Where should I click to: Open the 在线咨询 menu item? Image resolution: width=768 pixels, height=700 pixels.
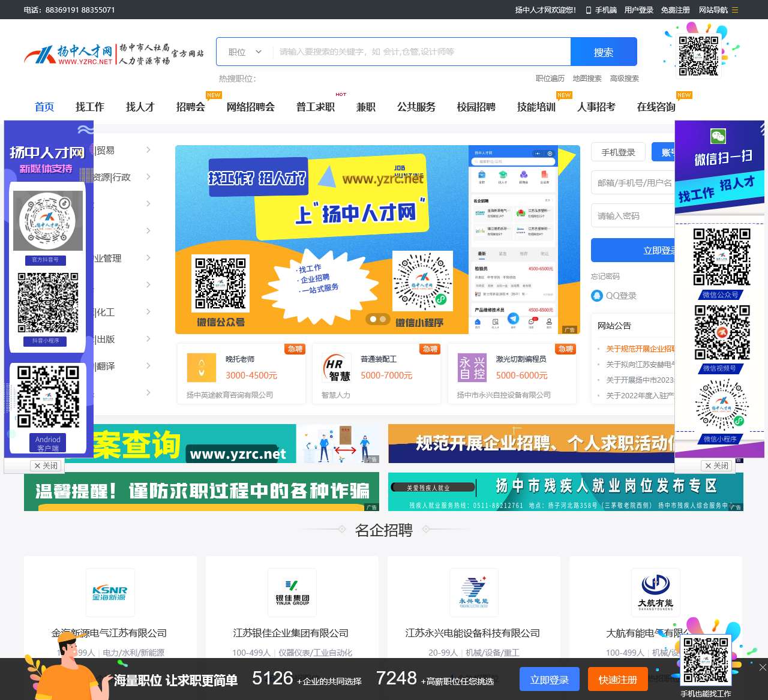[656, 107]
